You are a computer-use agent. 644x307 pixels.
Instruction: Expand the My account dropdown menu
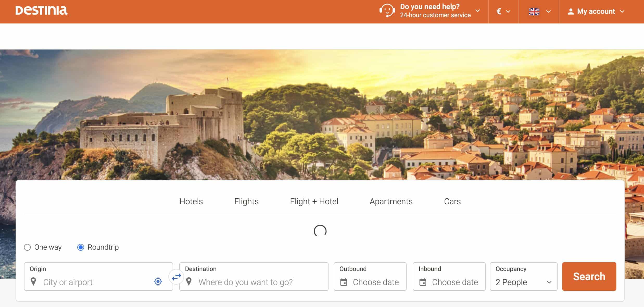click(x=596, y=11)
